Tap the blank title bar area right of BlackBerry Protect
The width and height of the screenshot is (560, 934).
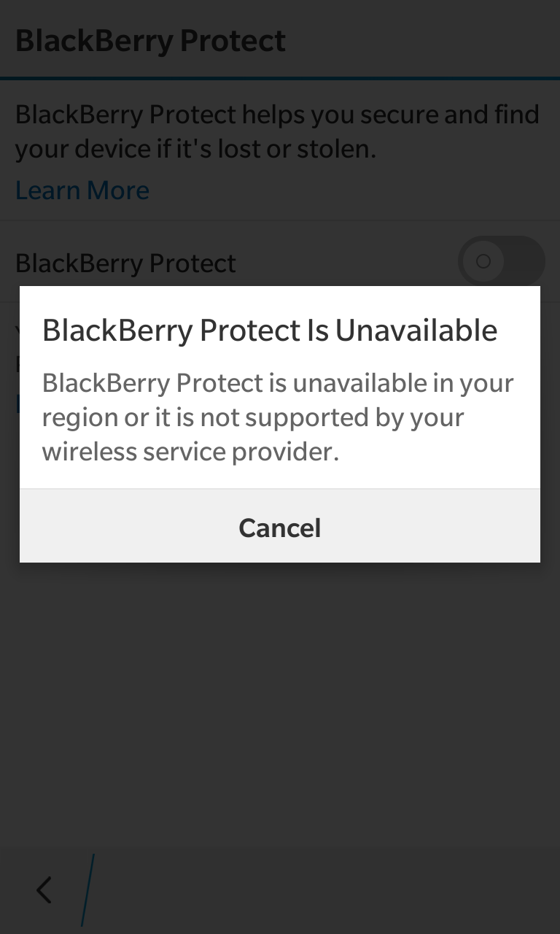[423, 40]
